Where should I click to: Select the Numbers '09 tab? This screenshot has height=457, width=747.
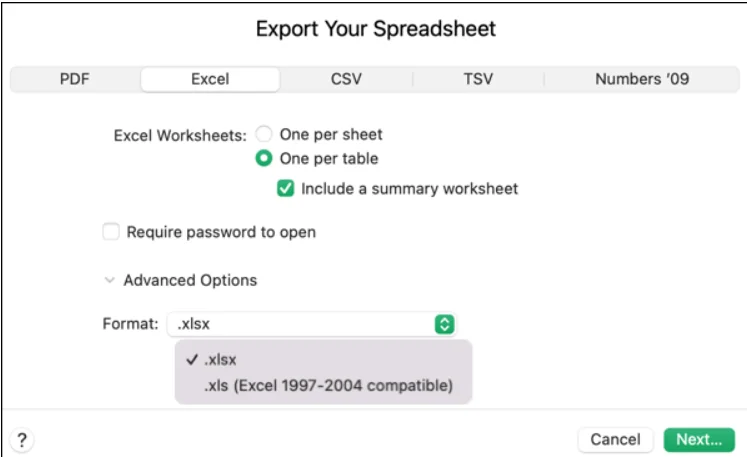tap(641, 79)
